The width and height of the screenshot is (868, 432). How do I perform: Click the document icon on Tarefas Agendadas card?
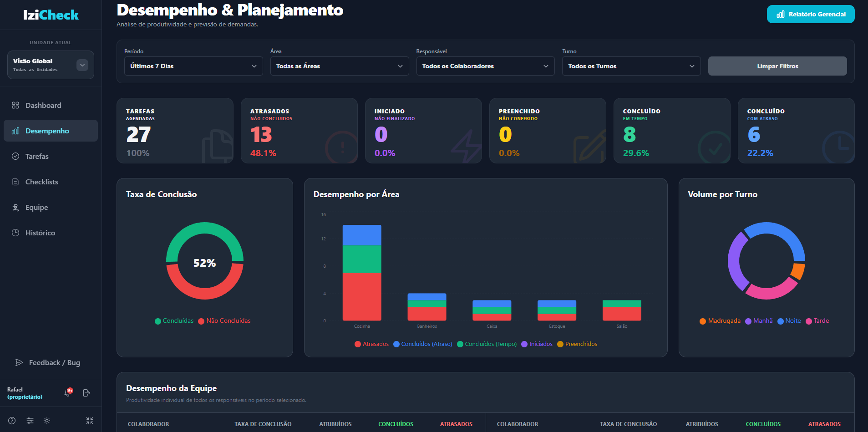click(x=218, y=147)
